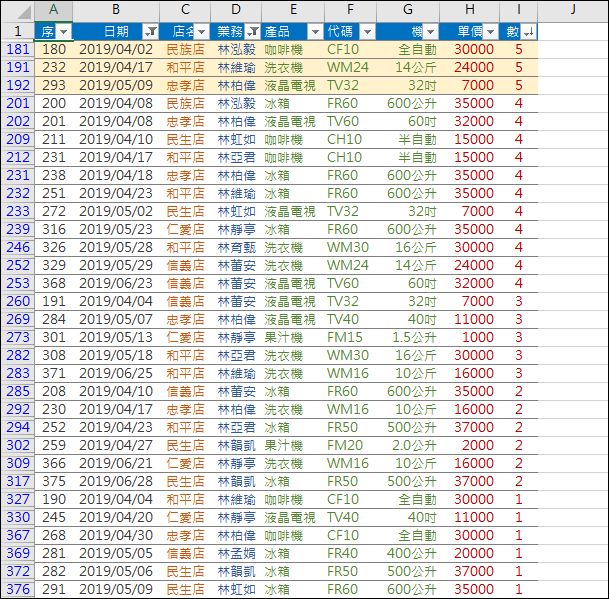The width and height of the screenshot is (609, 599).
Task: Select column D header
Action: pos(236,10)
